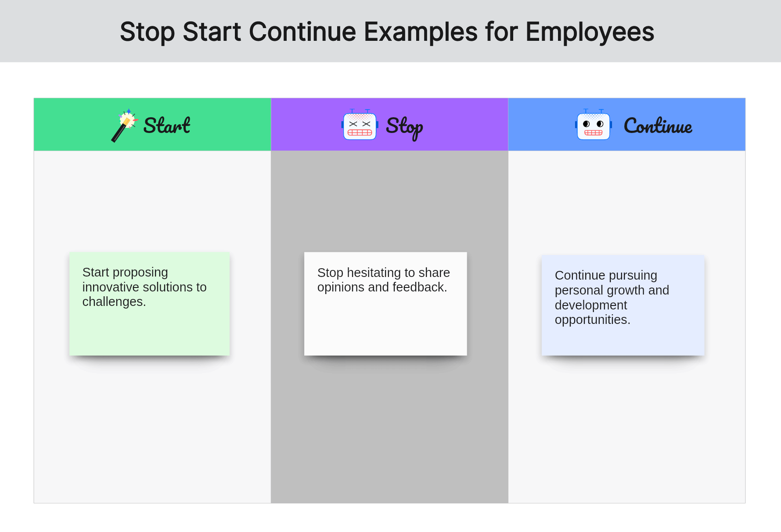Select the crossed-eyes robot icon beside Stop

[360, 125]
